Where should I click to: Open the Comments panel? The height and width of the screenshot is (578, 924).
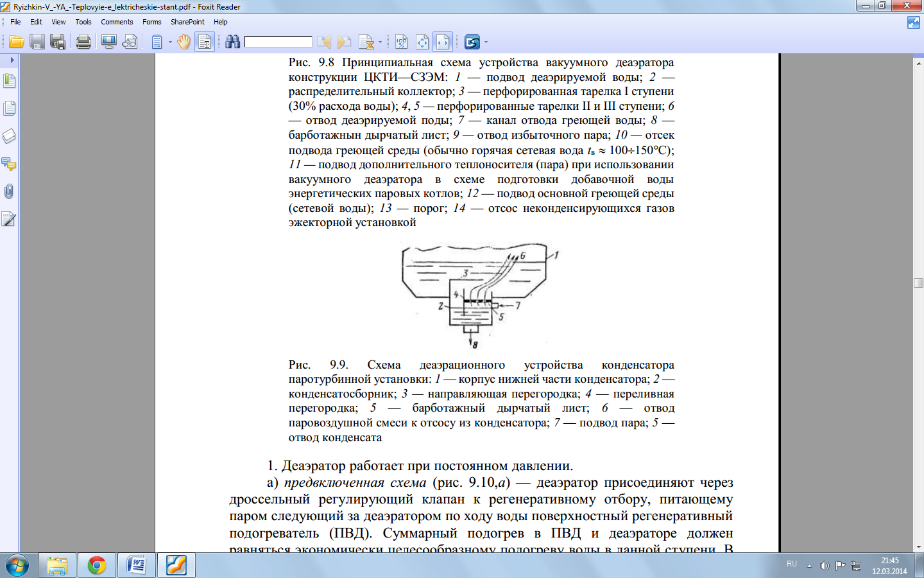point(9,164)
